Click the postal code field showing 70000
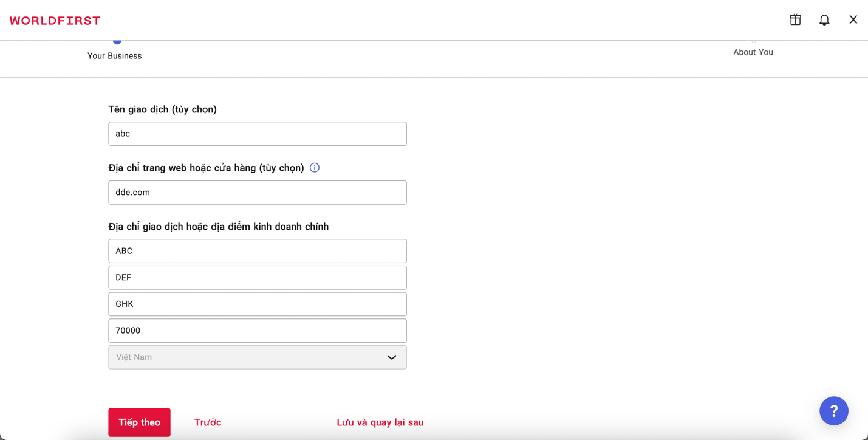Image resolution: width=868 pixels, height=440 pixels. point(257,331)
